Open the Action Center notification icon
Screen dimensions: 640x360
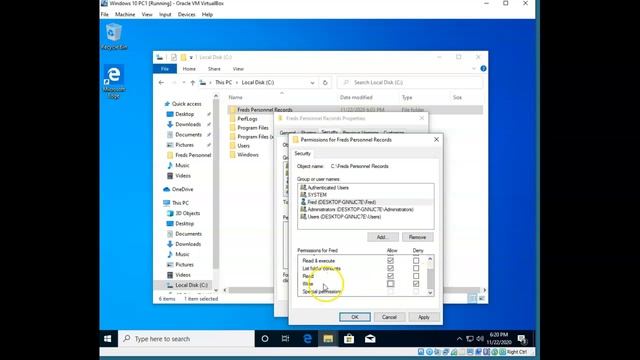pos(522,339)
